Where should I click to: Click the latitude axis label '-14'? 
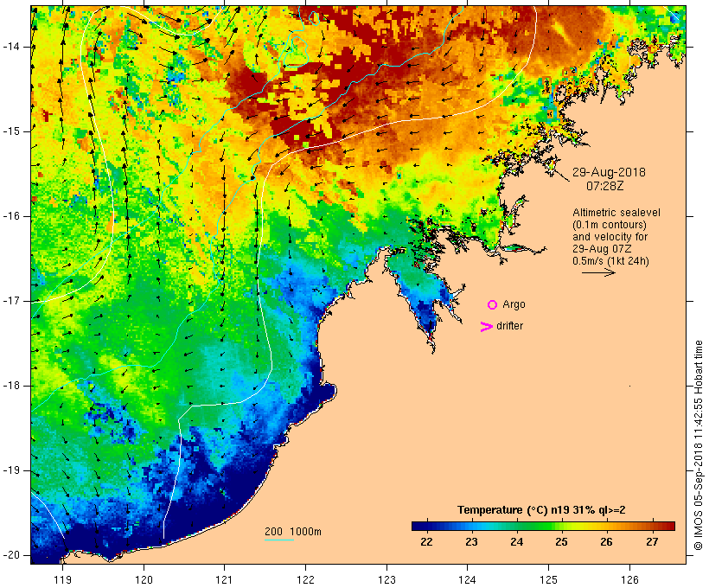12,47
